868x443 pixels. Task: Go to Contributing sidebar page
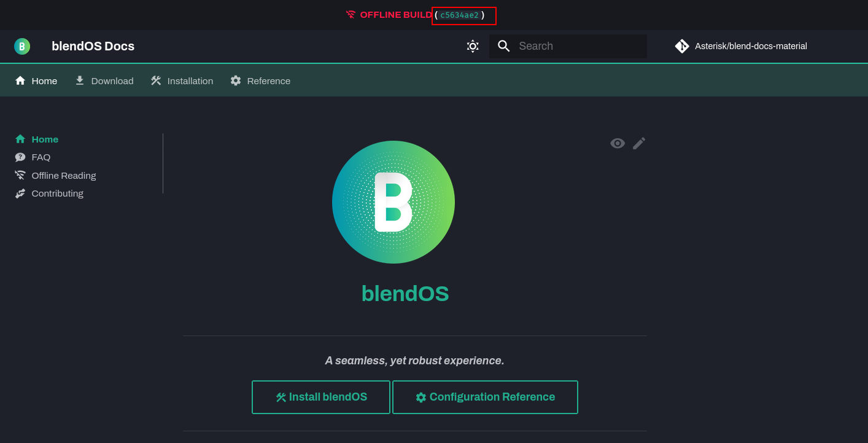[x=57, y=194]
